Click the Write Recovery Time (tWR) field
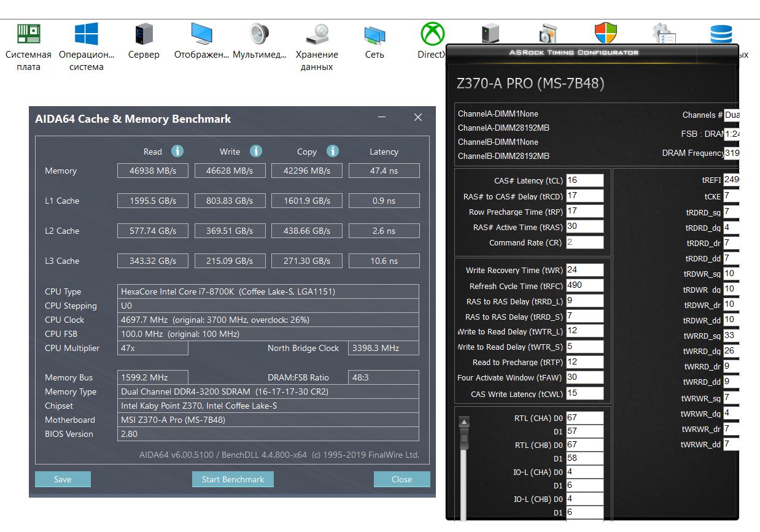 584,270
